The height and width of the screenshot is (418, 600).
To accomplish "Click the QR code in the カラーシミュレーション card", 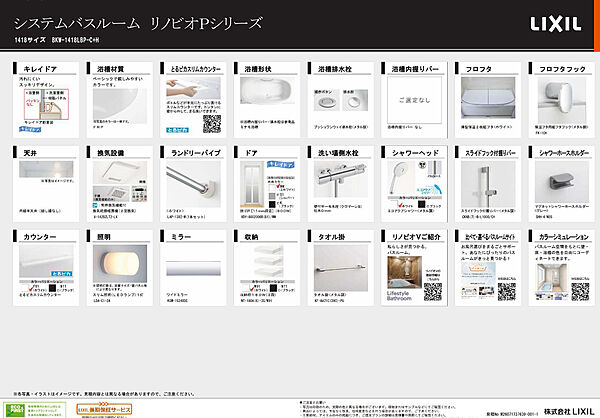I will (580, 292).
